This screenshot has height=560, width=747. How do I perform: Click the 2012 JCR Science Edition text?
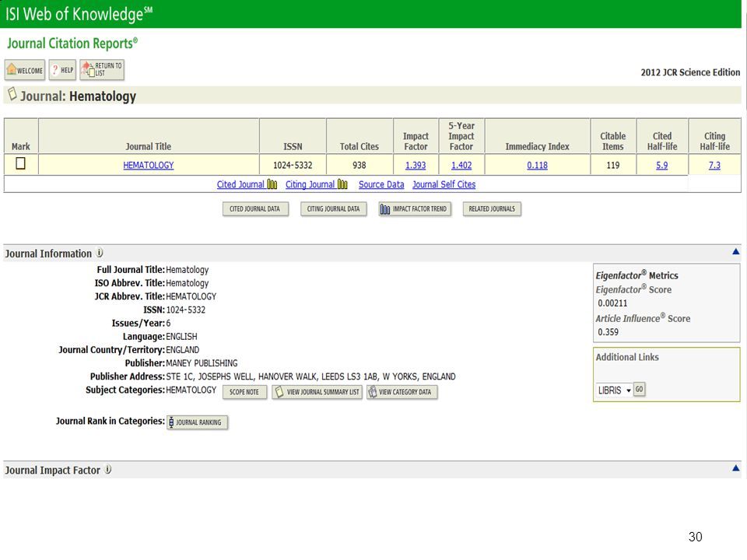[x=690, y=72]
